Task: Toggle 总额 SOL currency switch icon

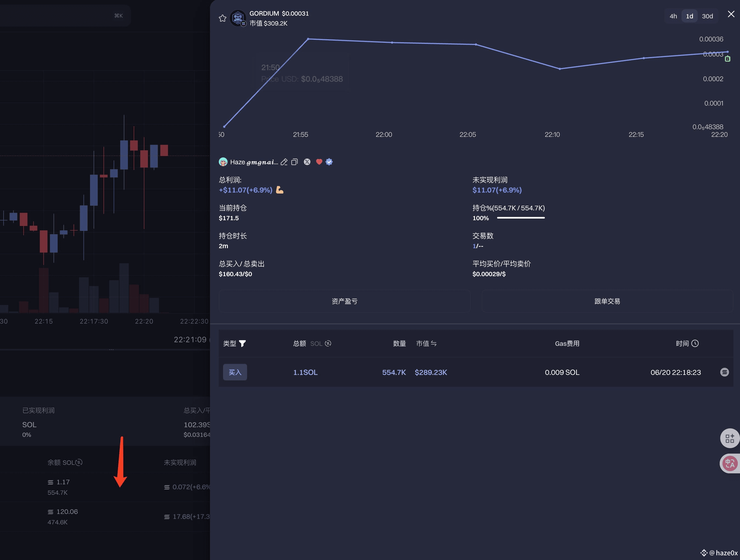Action: tap(328, 343)
